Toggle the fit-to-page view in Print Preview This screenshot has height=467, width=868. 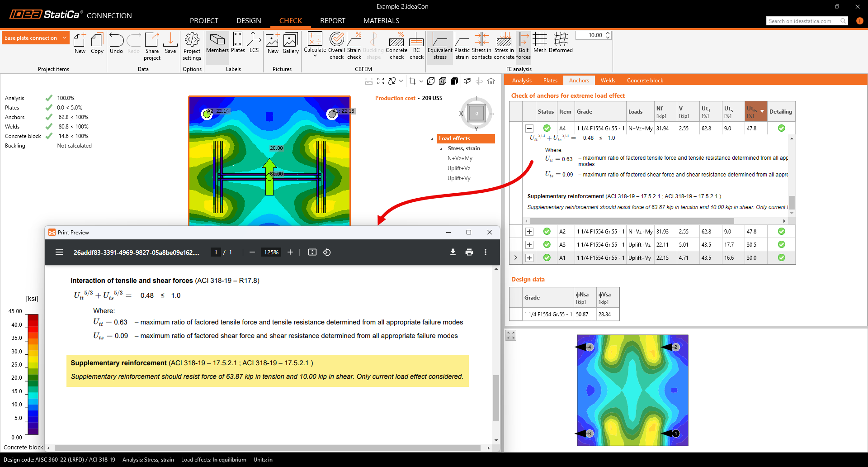(x=312, y=252)
